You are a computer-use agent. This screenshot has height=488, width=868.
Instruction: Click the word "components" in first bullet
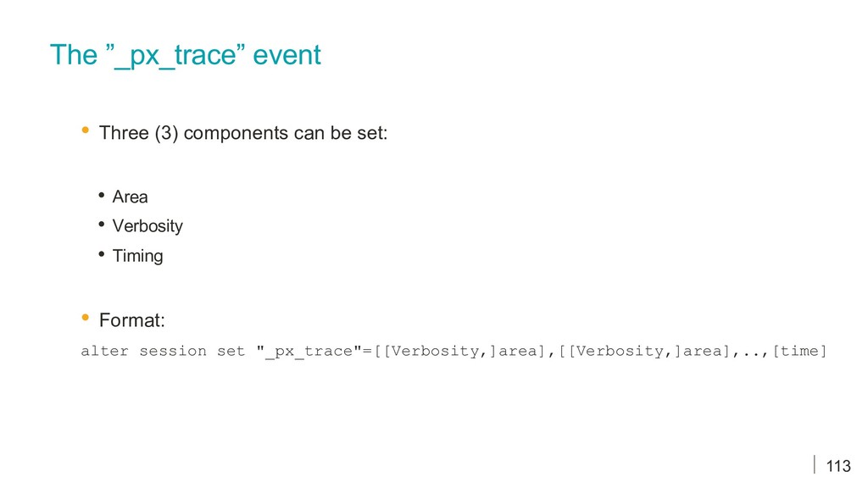[x=236, y=133]
